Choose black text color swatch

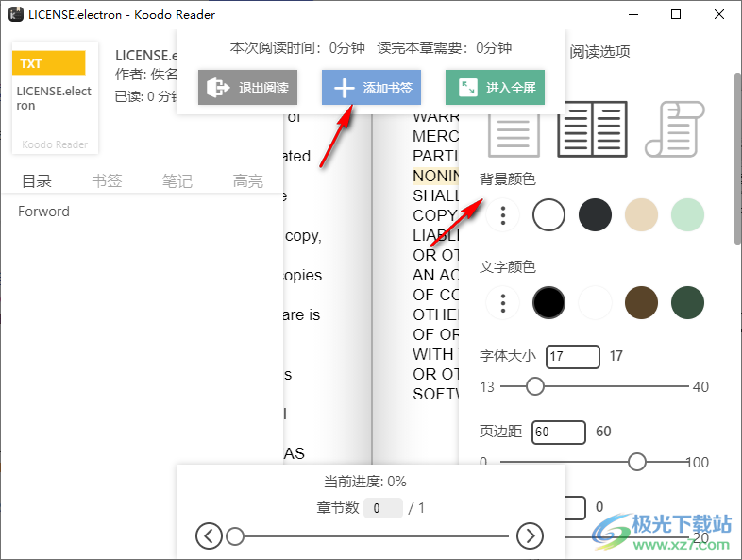(548, 303)
